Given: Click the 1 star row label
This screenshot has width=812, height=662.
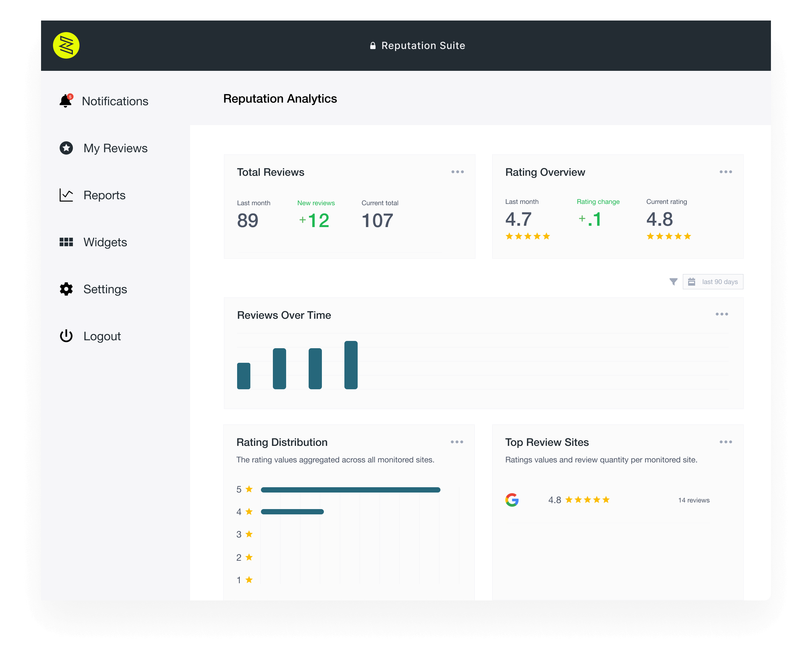Looking at the screenshot, I should 245,580.
